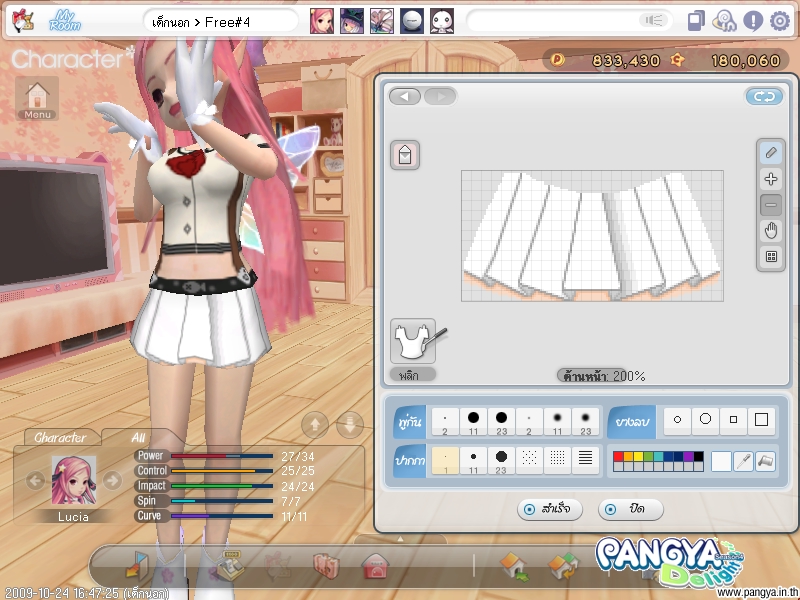Select the pencil draw tool
The height and width of the screenshot is (600, 800).
(771, 153)
